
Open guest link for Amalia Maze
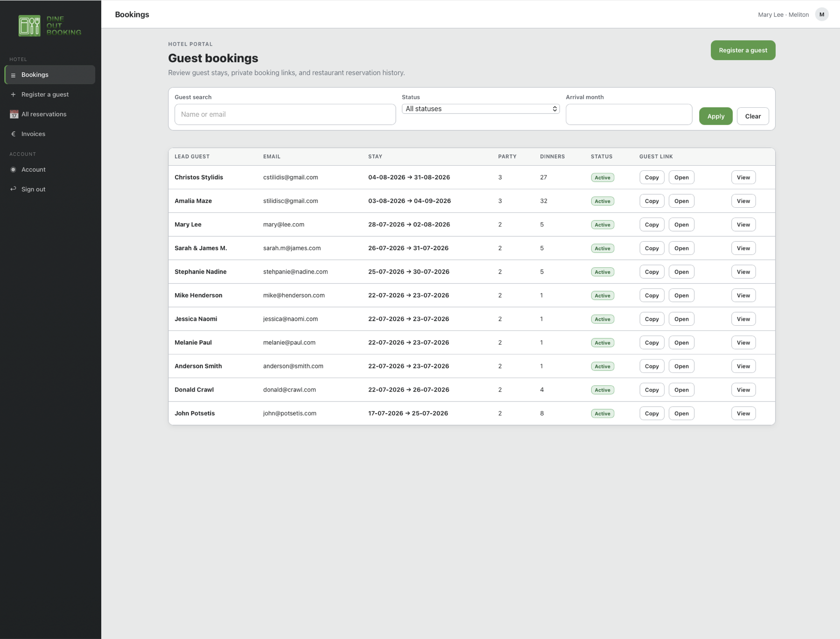point(681,201)
